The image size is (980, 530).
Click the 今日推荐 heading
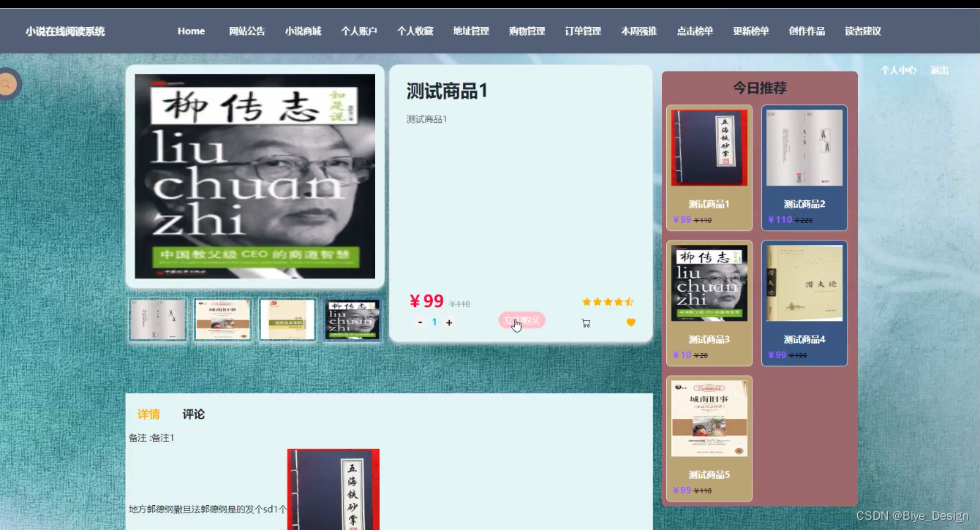(760, 88)
